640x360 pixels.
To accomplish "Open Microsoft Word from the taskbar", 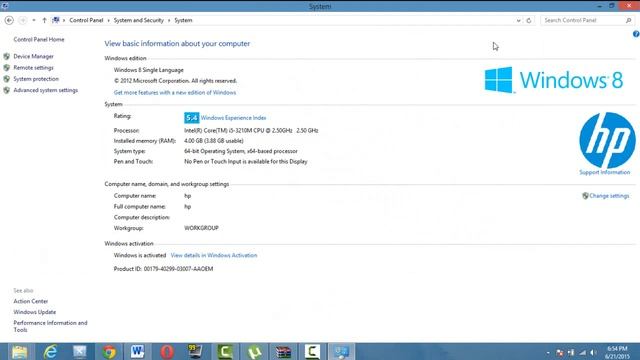I will 138,351.
